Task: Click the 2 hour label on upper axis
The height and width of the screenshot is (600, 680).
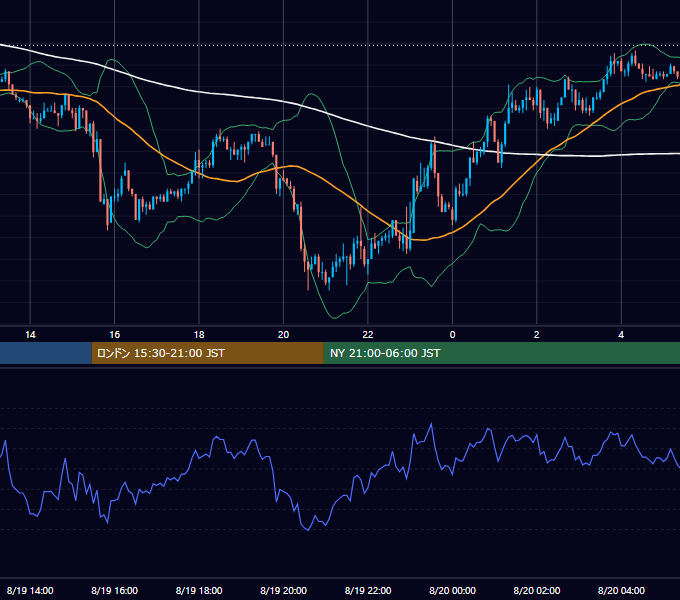Action: coord(536,335)
